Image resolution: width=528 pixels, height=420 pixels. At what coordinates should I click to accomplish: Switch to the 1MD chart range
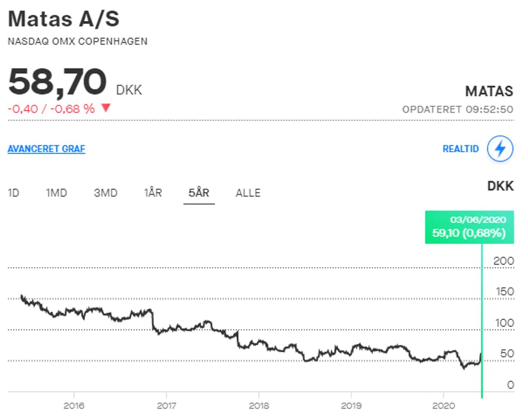[56, 193]
